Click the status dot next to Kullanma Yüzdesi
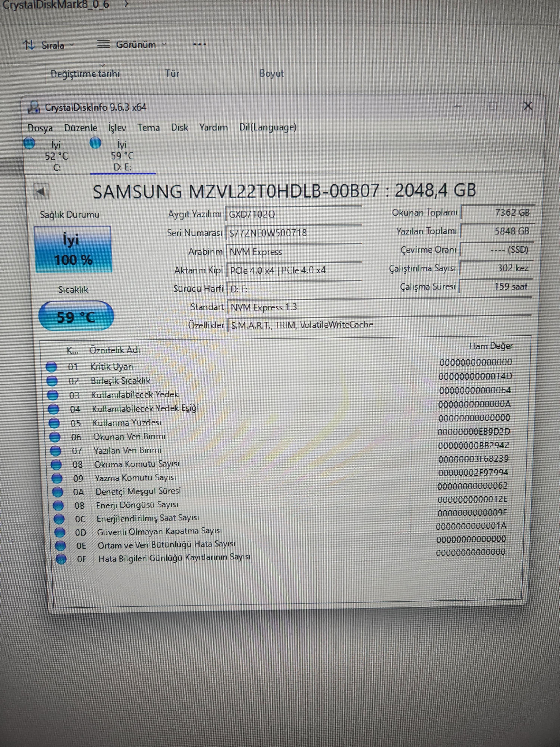 coord(54,423)
